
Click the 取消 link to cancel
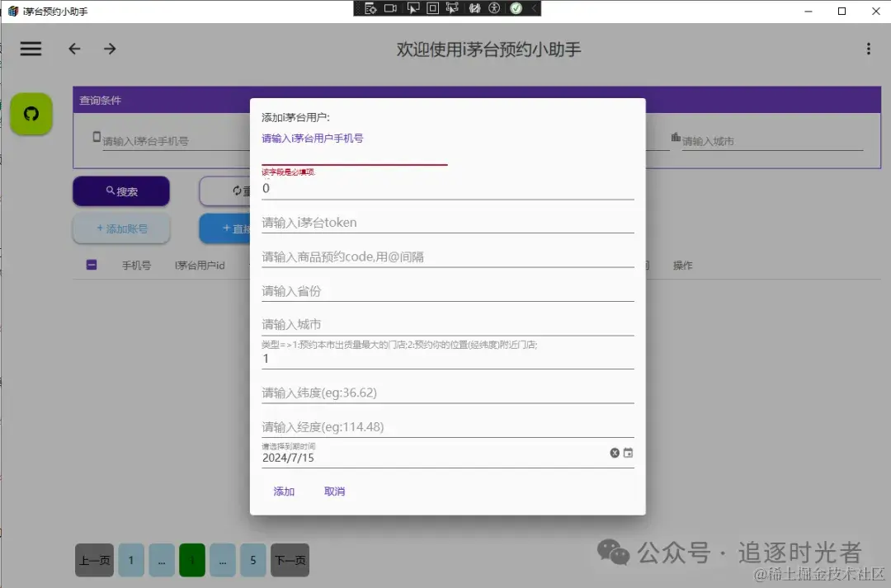pos(335,491)
